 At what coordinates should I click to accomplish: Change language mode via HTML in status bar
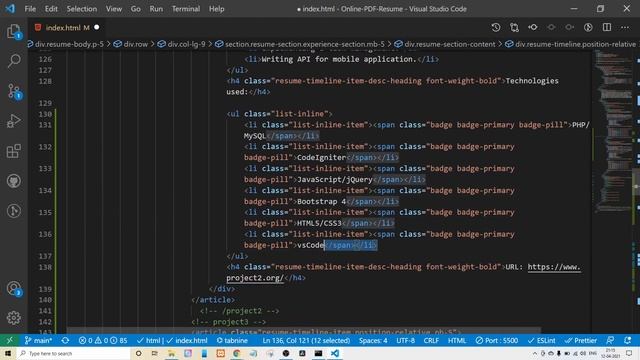pyautogui.click(x=457, y=340)
